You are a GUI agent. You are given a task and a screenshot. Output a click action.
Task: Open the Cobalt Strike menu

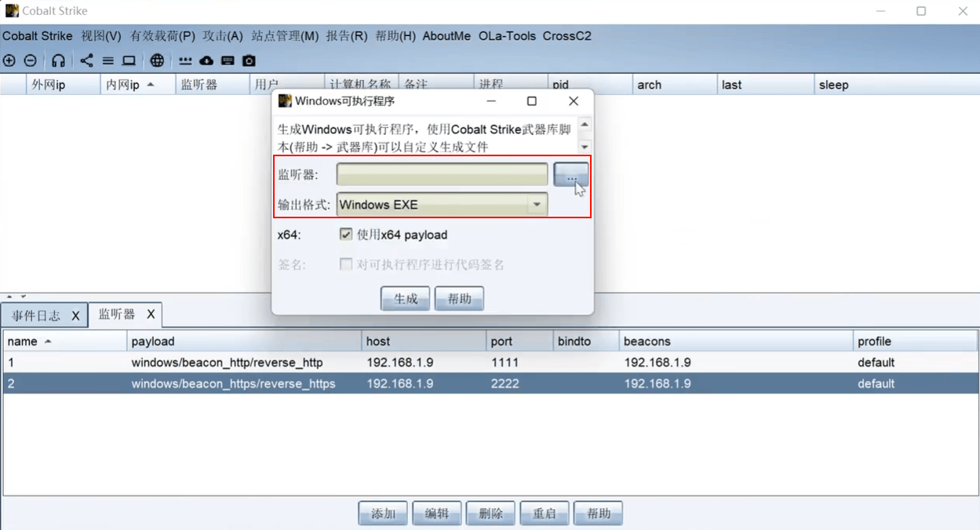tap(38, 36)
